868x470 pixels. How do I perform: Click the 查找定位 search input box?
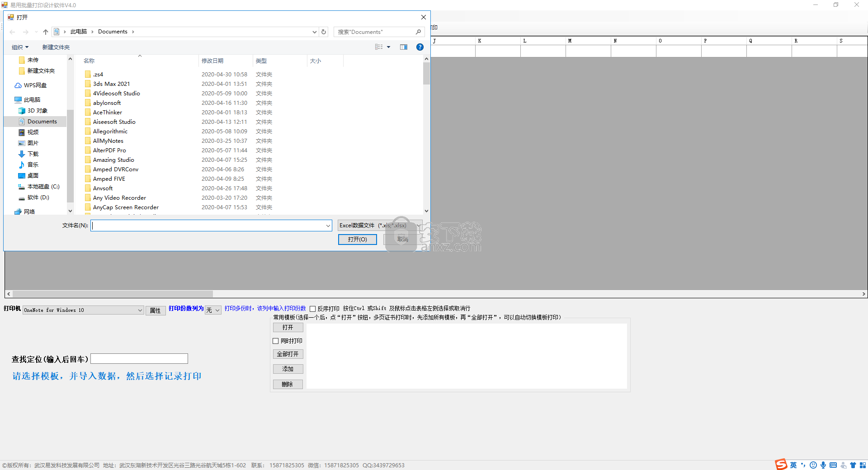pos(139,359)
